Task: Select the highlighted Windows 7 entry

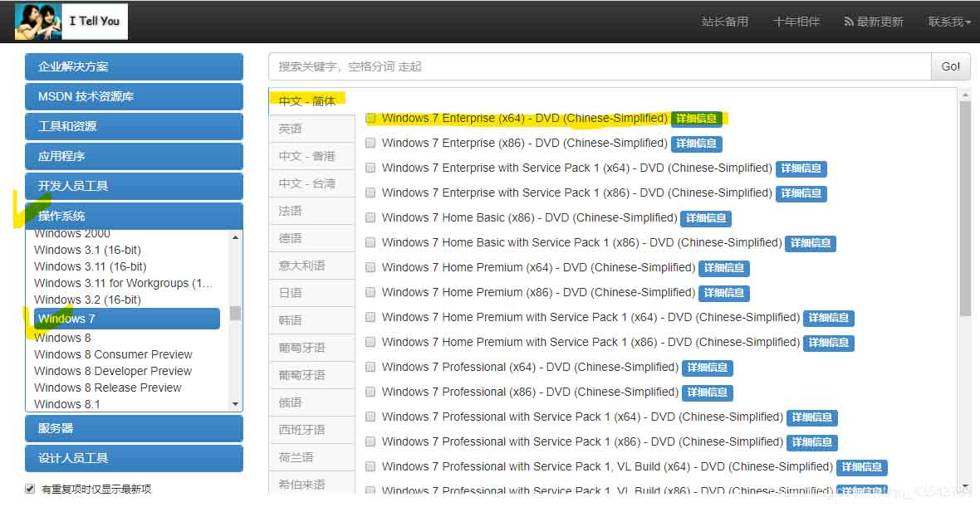Action: pos(127,319)
